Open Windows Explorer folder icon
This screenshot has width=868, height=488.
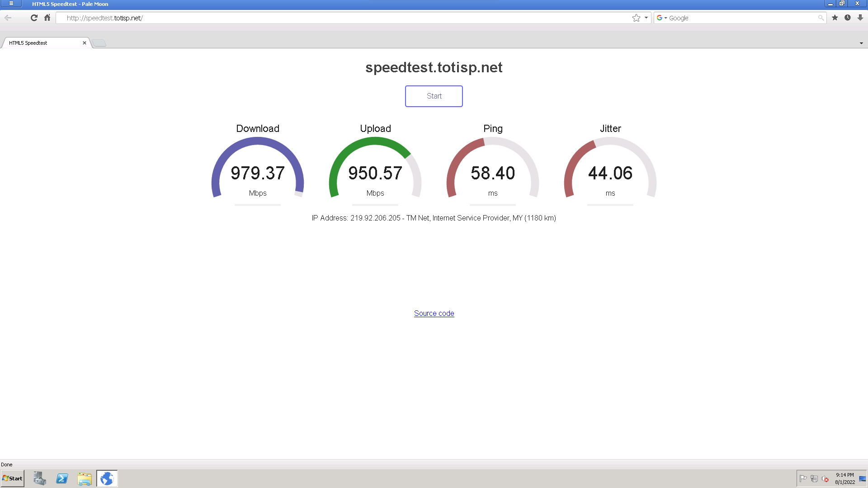(x=85, y=479)
